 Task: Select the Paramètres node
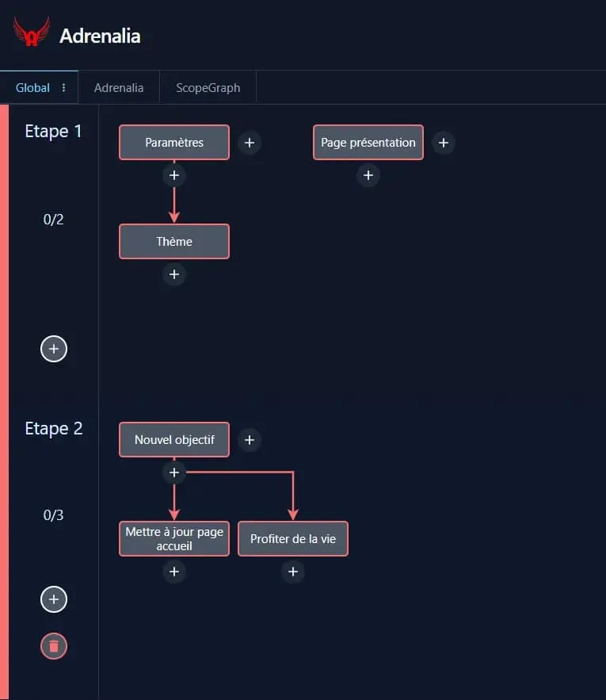coord(174,143)
